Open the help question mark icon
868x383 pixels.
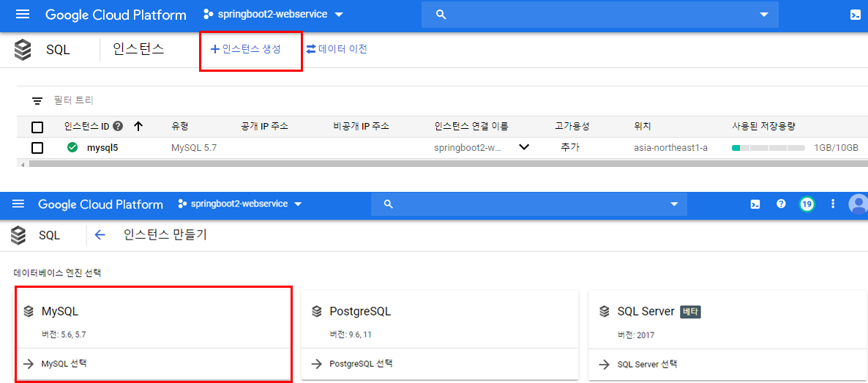[x=781, y=204]
